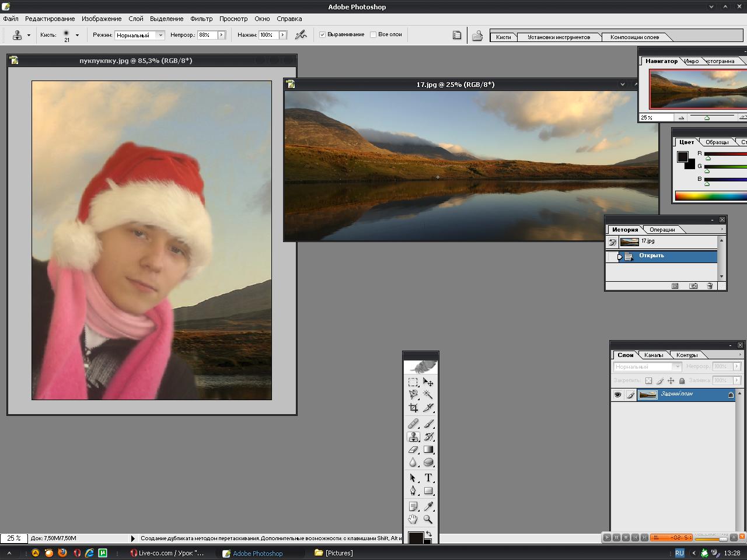The width and height of the screenshot is (747, 560).
Task: Select the Crop tool in toolbox
Action: click(x=413, y=408)
